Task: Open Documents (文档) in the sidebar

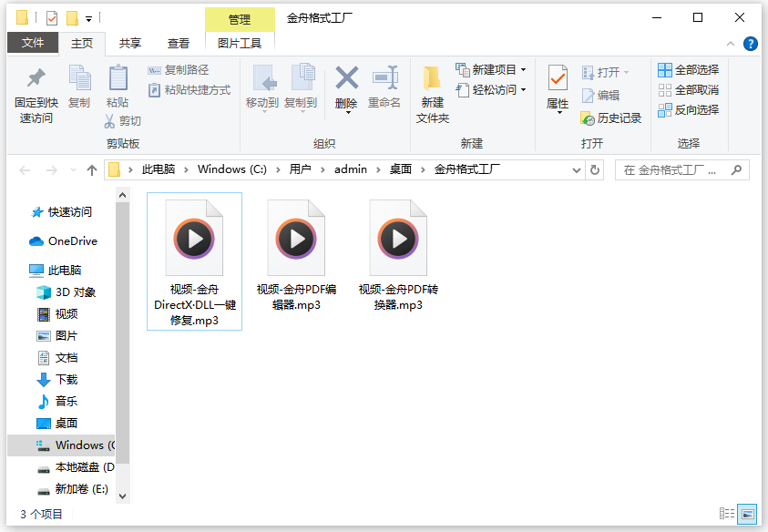Action: click(57, 358)
